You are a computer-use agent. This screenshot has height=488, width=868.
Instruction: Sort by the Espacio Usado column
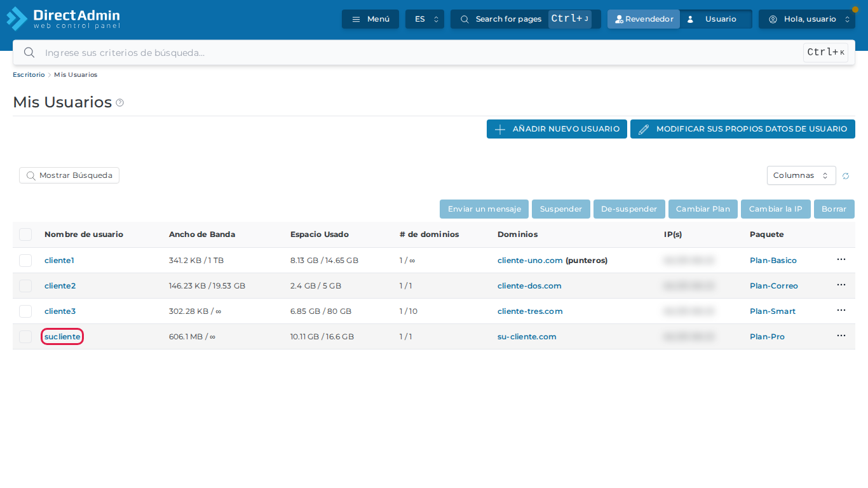[320, 234]
